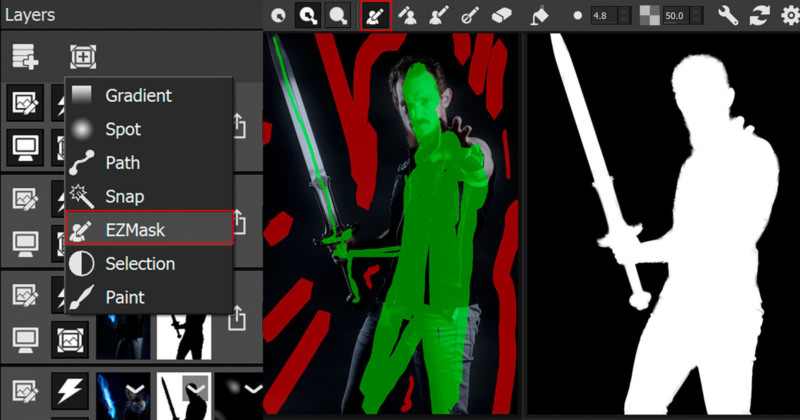Select the Eraser tool

pyautogui.click(x=502, y=16)
